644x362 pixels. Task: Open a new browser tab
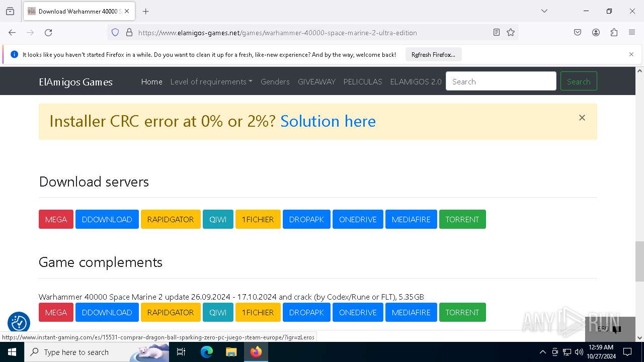click(x=146, y=11)
